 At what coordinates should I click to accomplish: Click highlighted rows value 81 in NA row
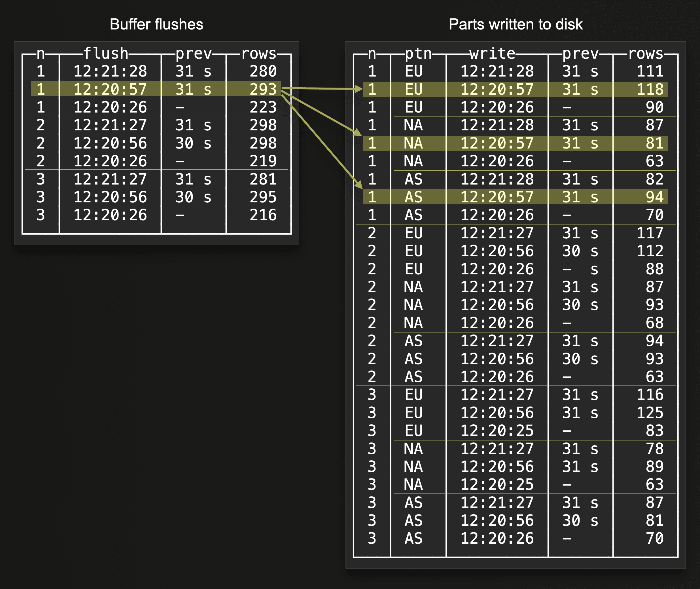tap(655, 143)
